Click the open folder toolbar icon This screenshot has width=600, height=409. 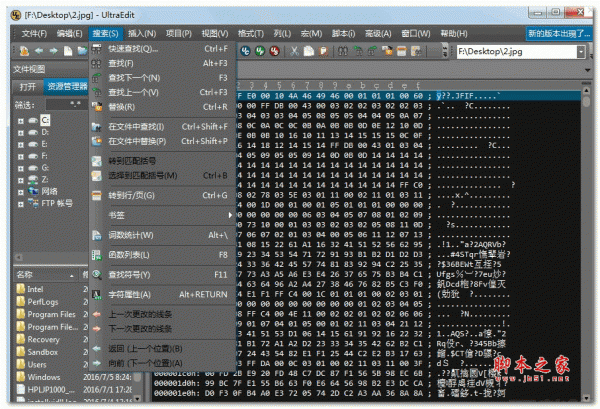coord(82,51)
